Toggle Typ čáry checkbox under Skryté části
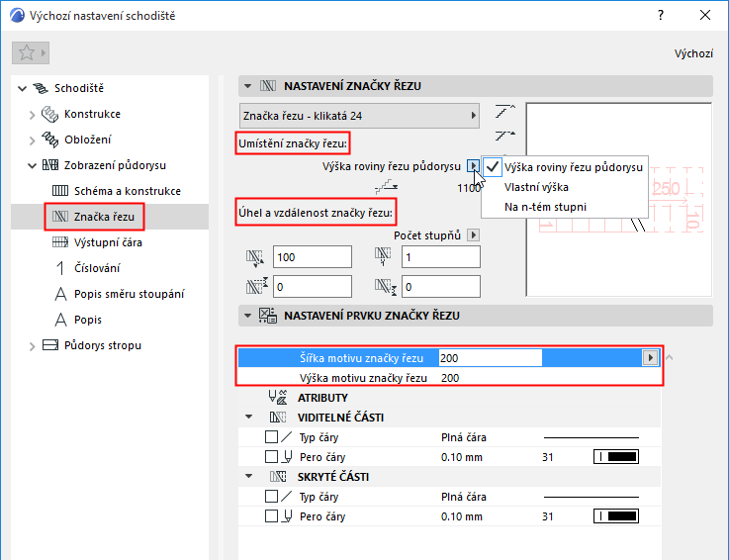The height and width of the screenshot is (560, 729). tap(271, 497)
